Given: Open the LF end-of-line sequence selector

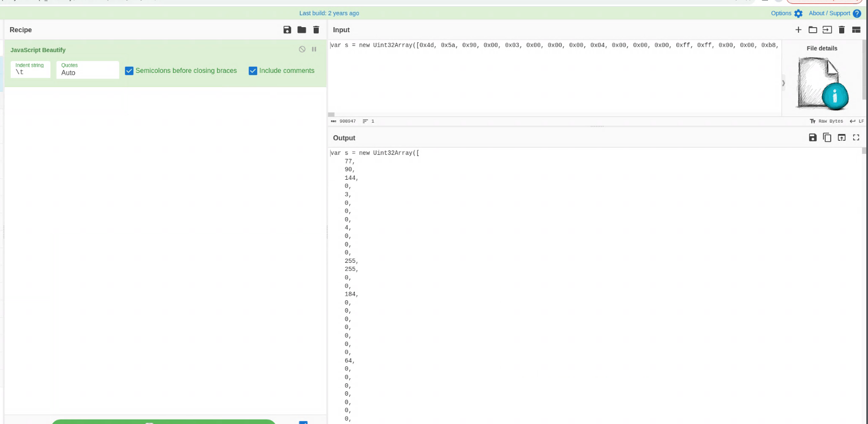Looking at the screenshot, I should [857, 121].
